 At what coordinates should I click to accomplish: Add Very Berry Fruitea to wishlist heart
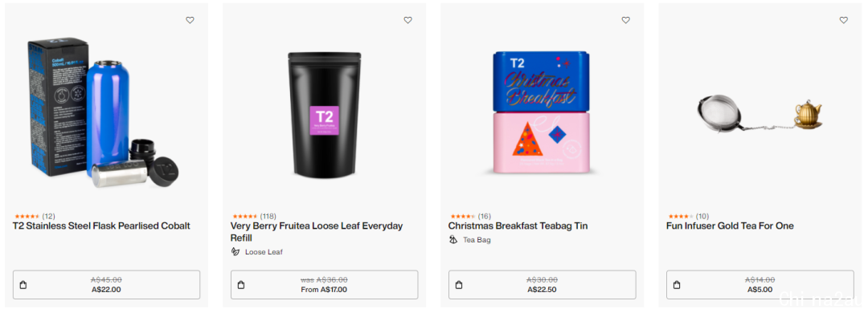pyautogui.click(x=408, y=20)
